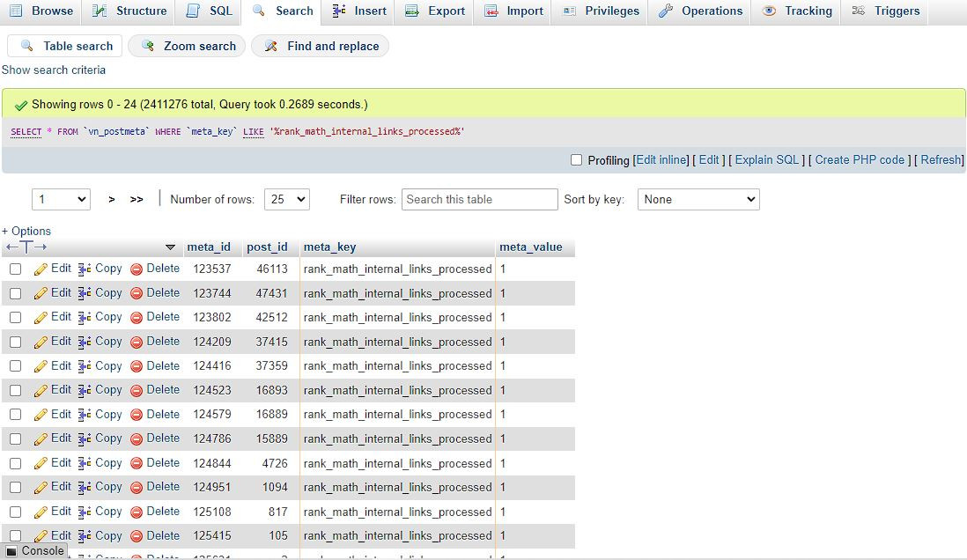Open the Sort by key dropdown
The image size is (967, 560).
tap(698, 199)
